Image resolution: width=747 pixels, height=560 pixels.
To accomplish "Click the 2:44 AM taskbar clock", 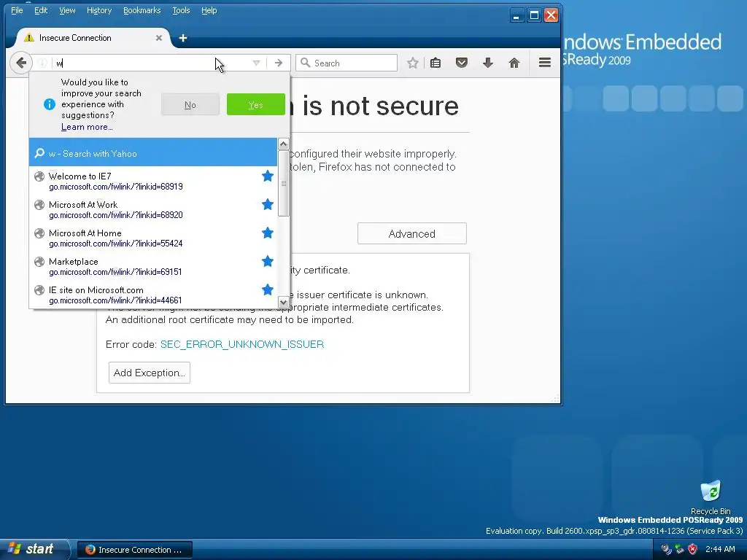I will coord(720,549).
